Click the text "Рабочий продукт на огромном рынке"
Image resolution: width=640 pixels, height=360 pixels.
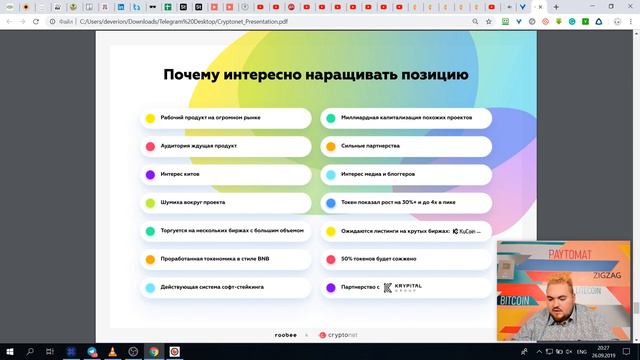(x=210, y=118)
